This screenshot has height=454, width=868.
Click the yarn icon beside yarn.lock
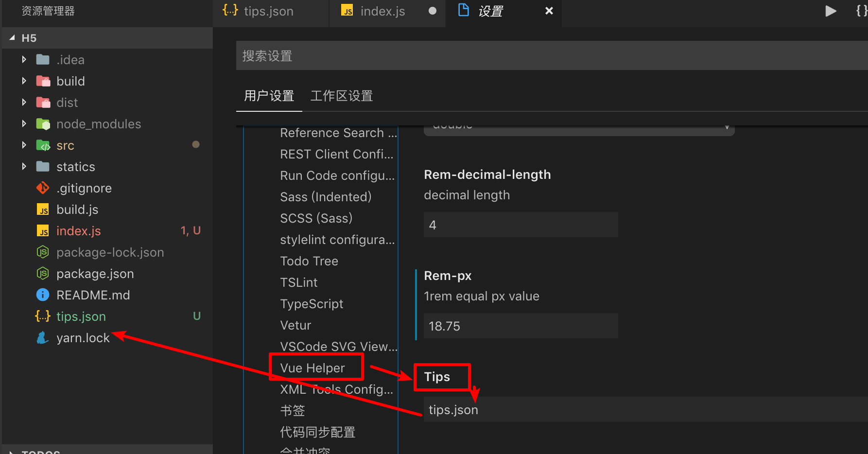pos(43,337)
